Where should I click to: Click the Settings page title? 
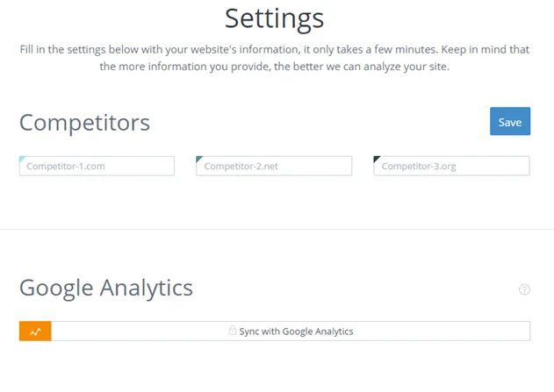point(274,18)
